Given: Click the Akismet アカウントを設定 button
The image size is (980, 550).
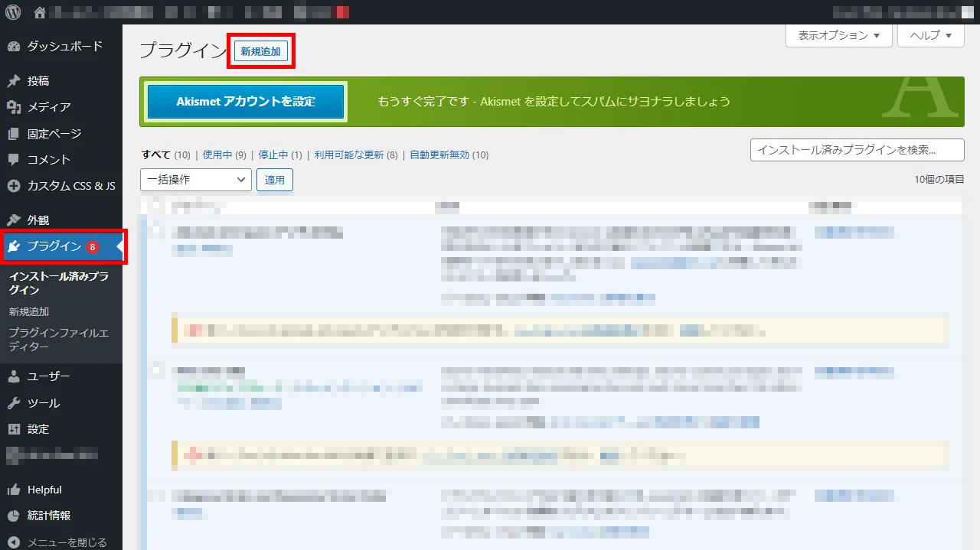Looking at the screenshot, I should (x=246, y=101).
